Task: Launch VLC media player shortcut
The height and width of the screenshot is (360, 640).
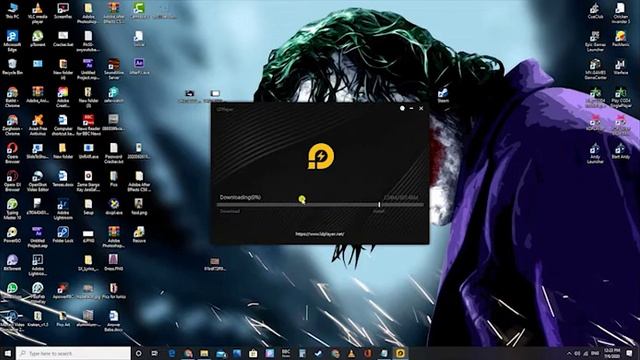Action: (38, 13)
